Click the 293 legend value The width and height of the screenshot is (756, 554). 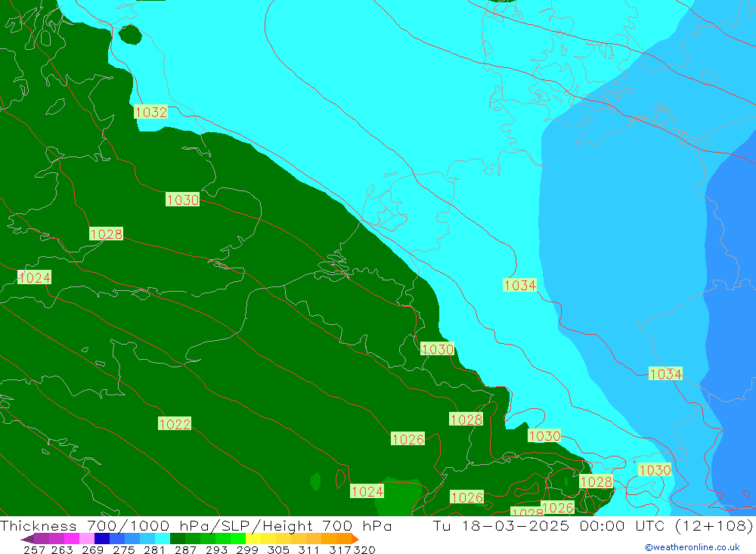(x=216, y=549)
